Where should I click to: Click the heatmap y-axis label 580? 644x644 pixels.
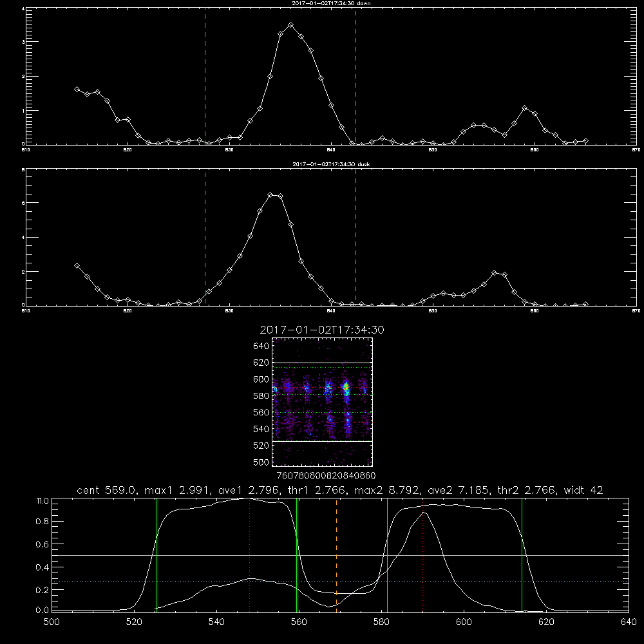click(261, 396)
